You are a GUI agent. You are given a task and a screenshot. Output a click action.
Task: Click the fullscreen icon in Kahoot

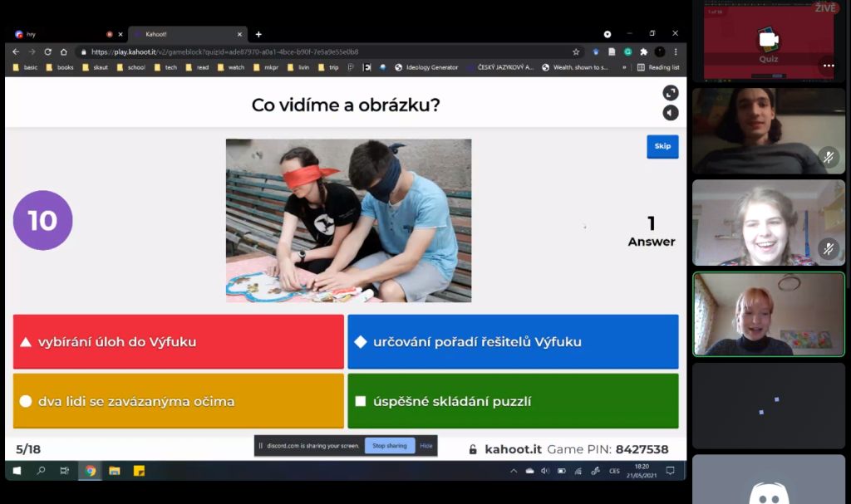(x=671, y=93)
